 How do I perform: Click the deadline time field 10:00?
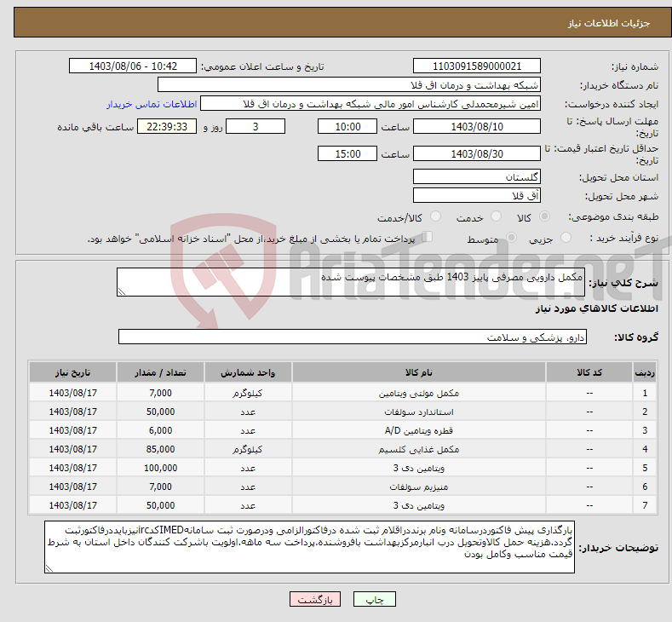347,126
